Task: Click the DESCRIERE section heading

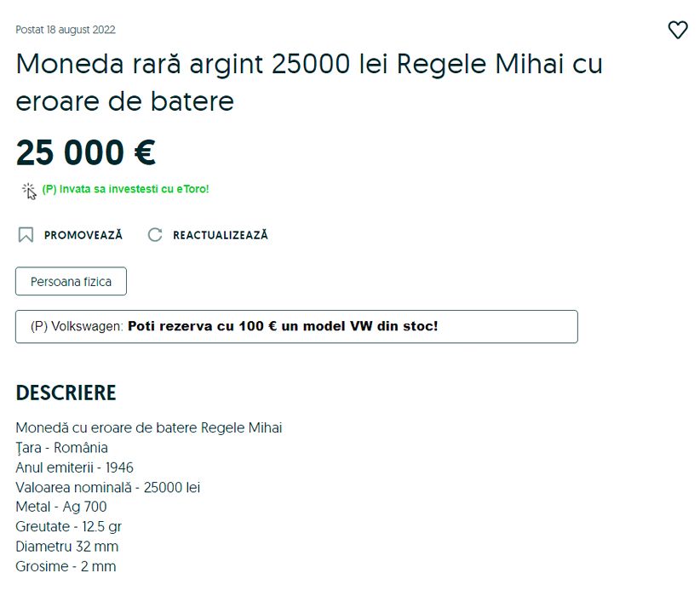Action: point(66,393)
